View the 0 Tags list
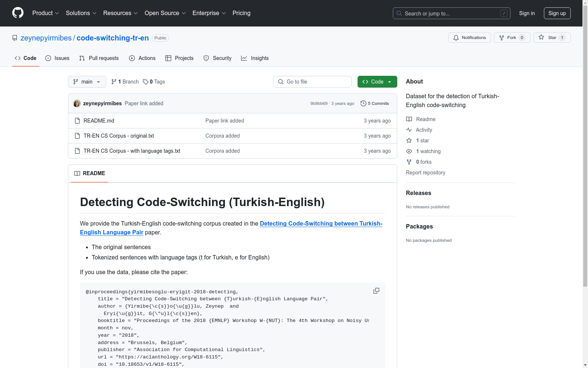 [x=154, y=82]
